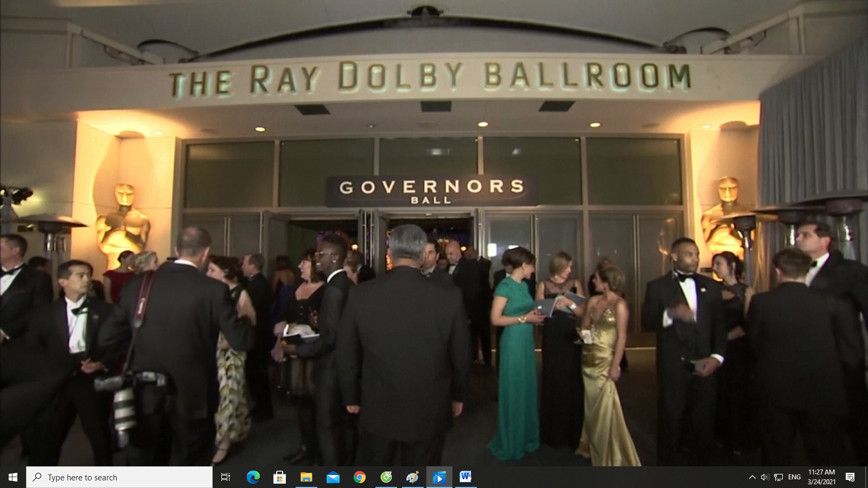This screenshot has width=868, height=488.
Task: Open the clock showing 11:27 AM
Action: pos(821,477)
